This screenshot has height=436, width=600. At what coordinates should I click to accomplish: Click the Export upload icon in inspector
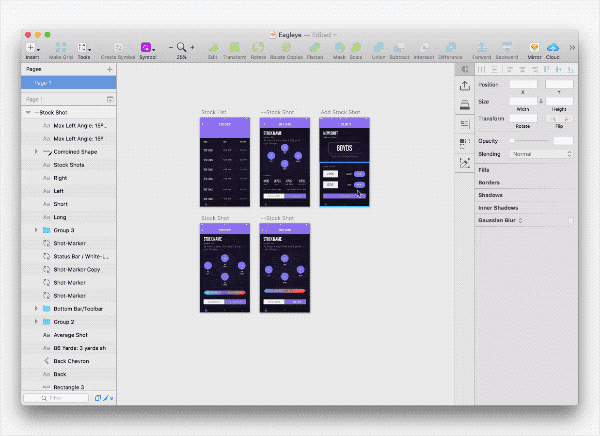click(x=465, y=86)
